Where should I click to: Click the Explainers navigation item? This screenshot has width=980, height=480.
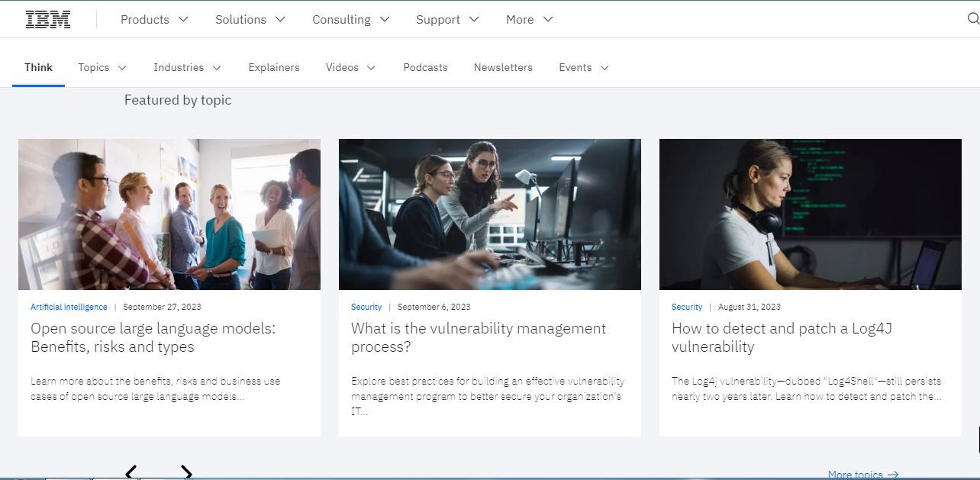coord(274,67)
